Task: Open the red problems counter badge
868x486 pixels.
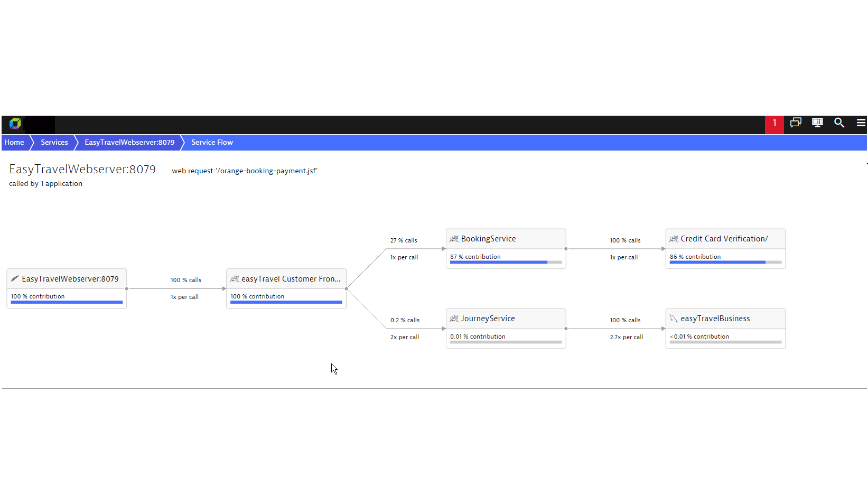Action: pyautogui.click(x=774, y=124)
